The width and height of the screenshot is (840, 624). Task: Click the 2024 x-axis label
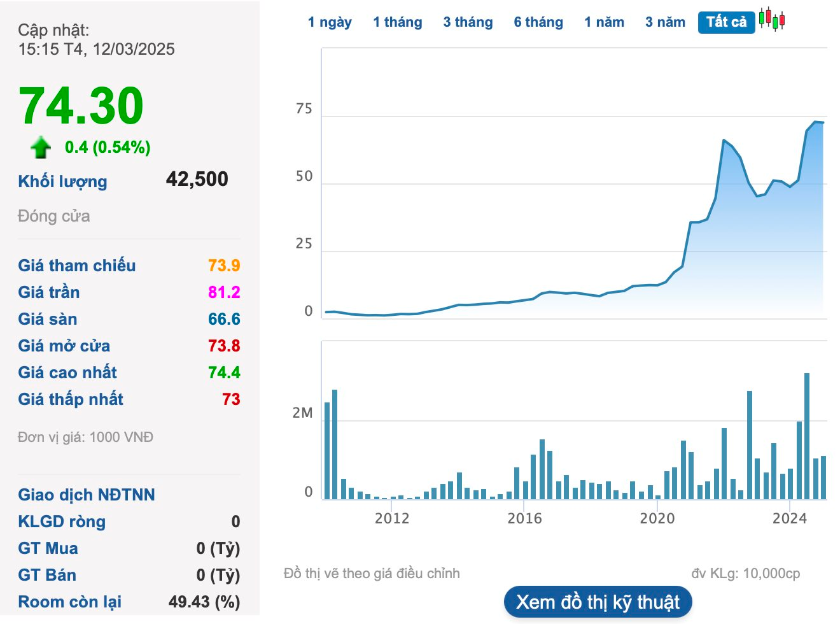[790, 518]
